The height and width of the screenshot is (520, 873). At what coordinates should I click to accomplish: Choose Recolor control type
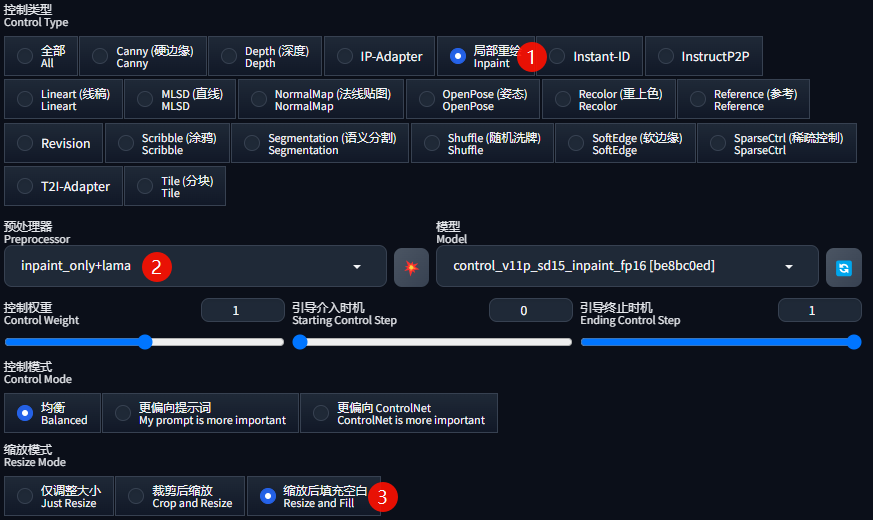coord(609,100)
